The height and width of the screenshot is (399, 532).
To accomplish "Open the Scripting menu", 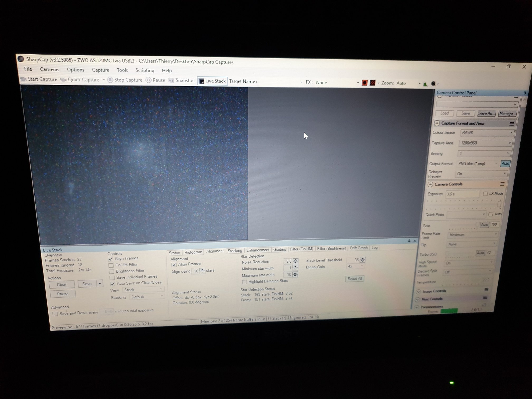I will [x=145, y=70].
